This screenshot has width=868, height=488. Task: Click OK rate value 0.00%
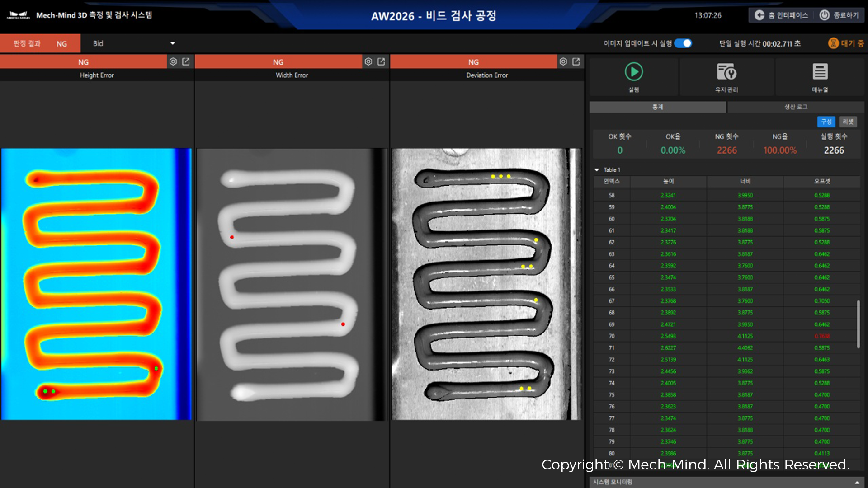(x=673, y=150)
